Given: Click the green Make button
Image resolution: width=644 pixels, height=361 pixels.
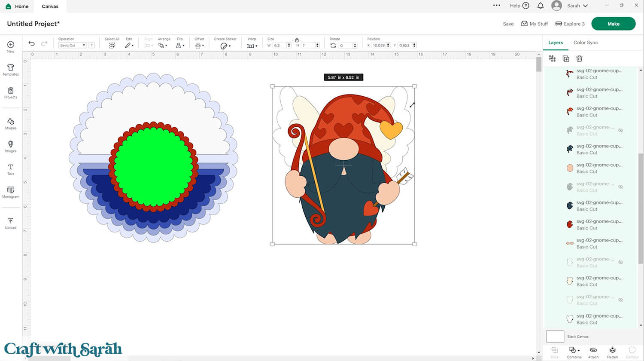Looking at the screenshot, I should click(613, 24).
